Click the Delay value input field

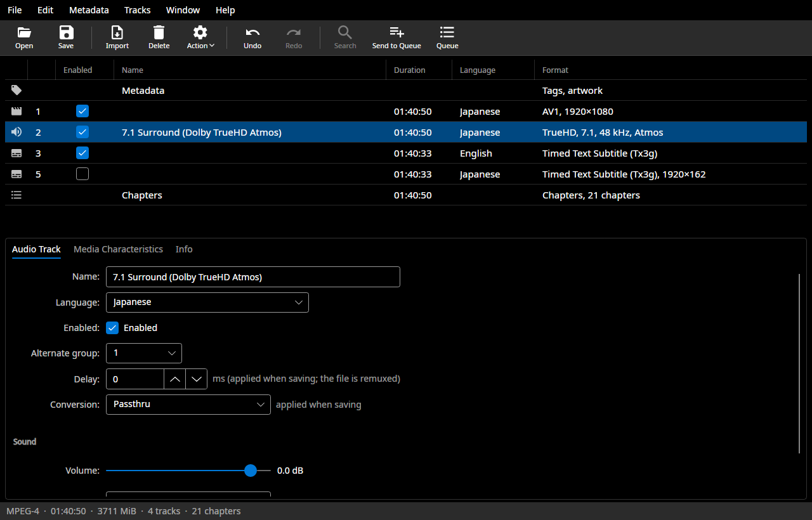click(135, 379)
